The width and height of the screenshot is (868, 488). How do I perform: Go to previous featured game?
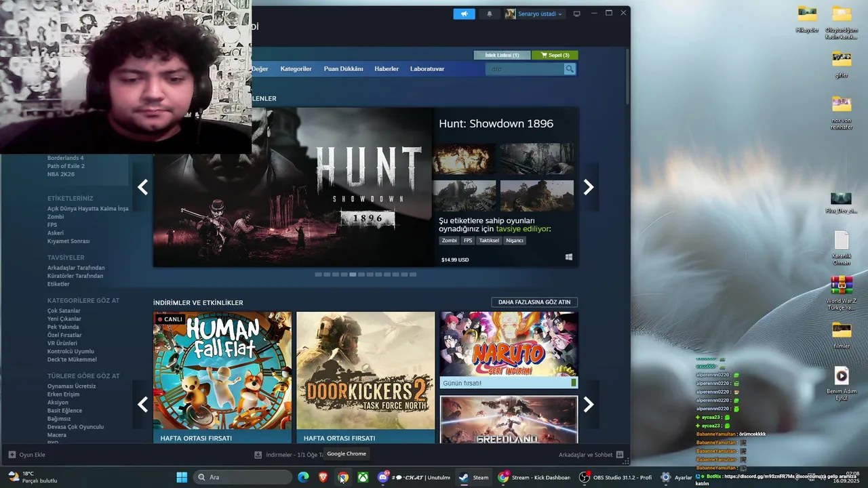coord(142,187)
